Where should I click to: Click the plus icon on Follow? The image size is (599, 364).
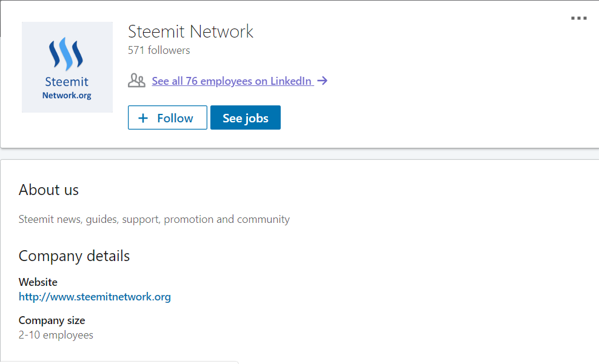click(x=143, y=118)
